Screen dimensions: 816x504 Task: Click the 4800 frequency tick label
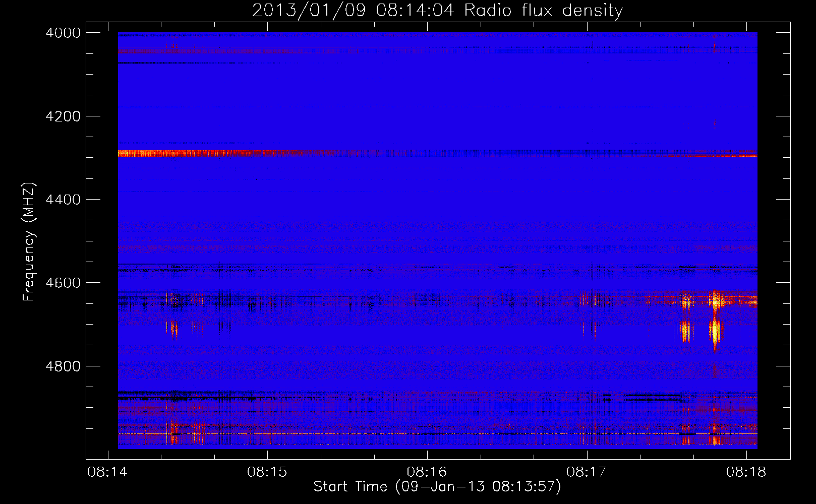(x=63, y=366)
